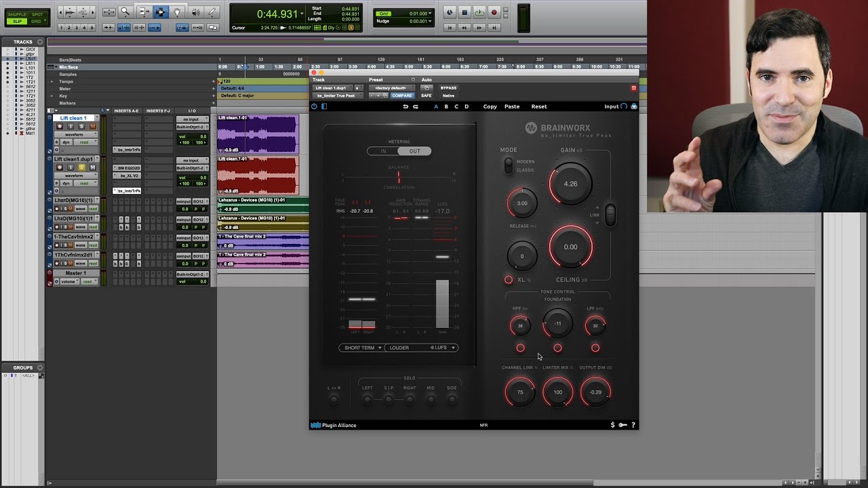This screenshot has width=868, height=488.
Task: Click plugin power bypass icon
Action: (314, 106)
